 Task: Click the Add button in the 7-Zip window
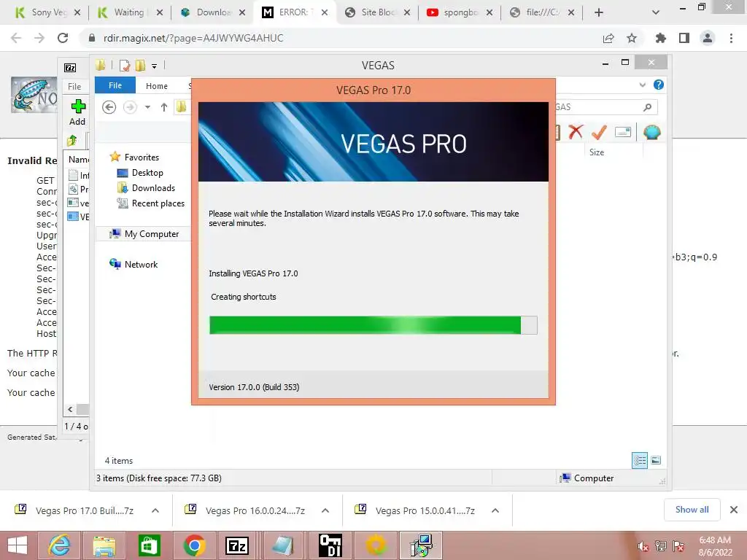pos(77,112)
